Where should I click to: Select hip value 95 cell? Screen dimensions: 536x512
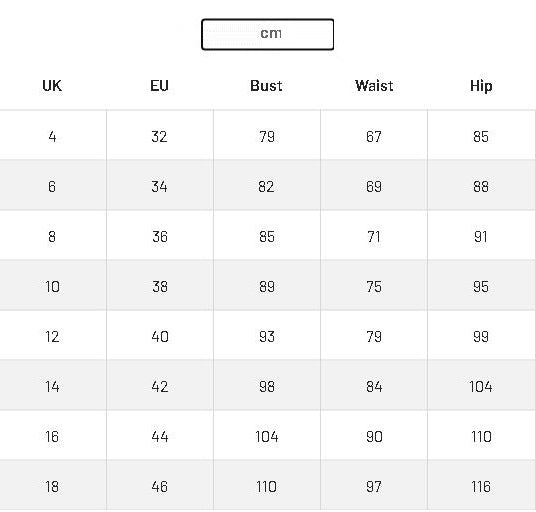(x=481, y=285)
